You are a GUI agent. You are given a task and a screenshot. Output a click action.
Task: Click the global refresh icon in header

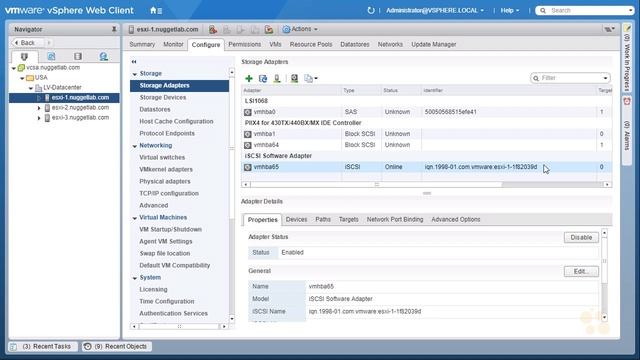(x=371, y=10)
